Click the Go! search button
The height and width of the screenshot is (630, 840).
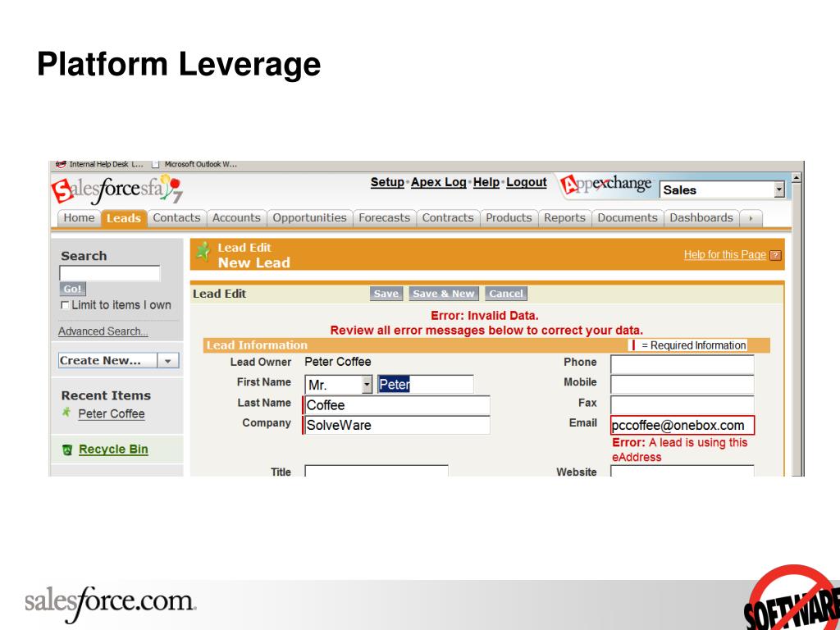click(x=72, y=290)
